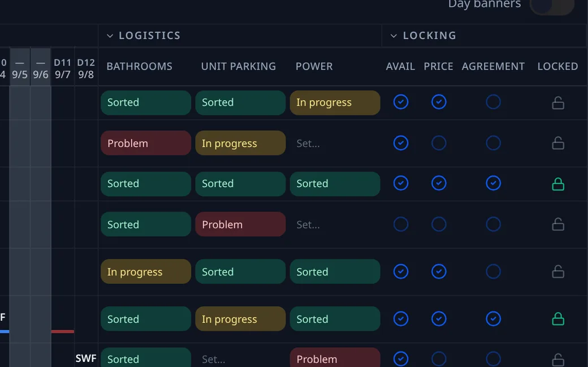Open the In progress status in Bathrooms column
The image size is (588, 367).
pos(146,271)
